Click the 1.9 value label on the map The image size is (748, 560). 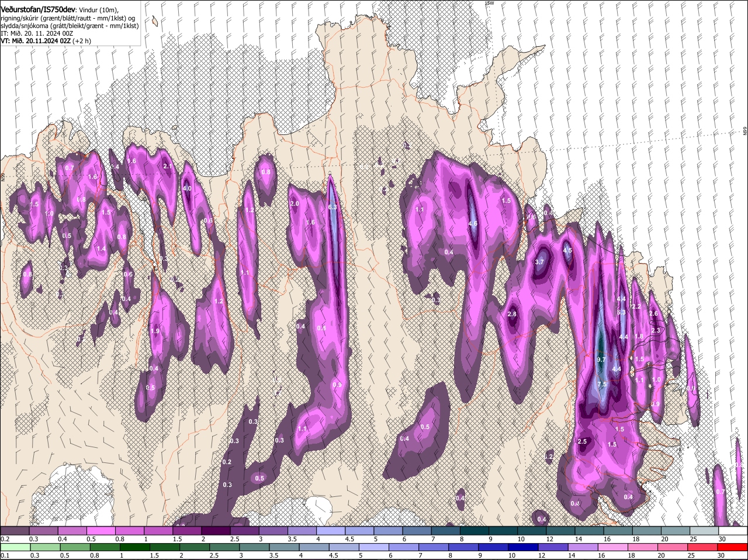(154, 331)
